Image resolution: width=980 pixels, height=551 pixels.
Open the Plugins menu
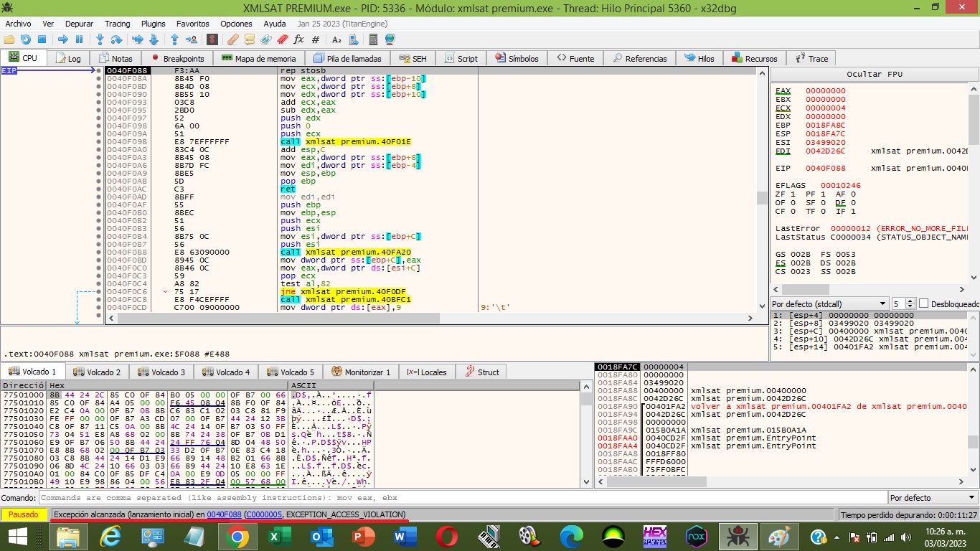pyautogui.click(x=154, y=24)
